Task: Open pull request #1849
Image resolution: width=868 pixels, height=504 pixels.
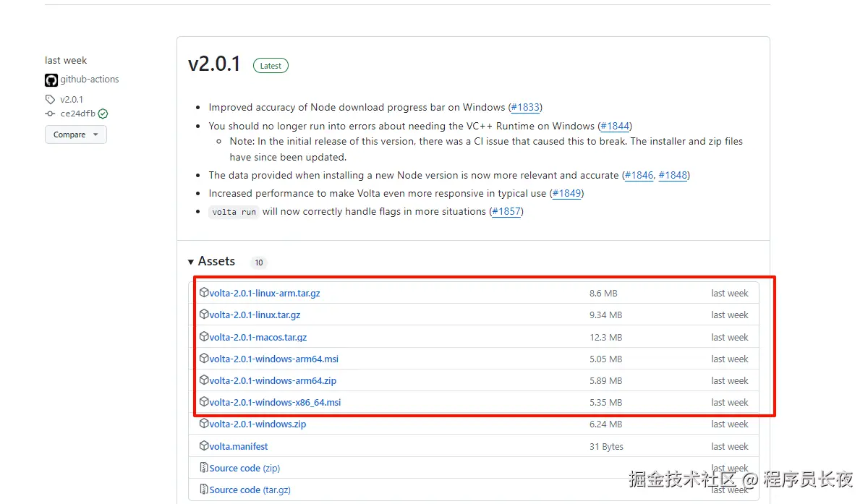Action: 566,193
